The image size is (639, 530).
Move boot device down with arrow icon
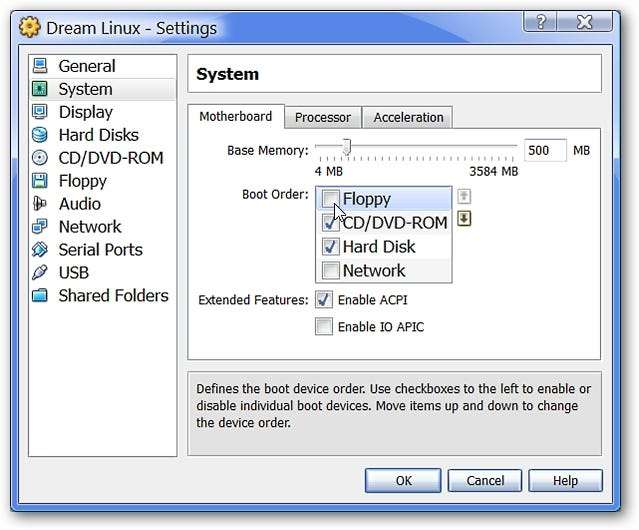464,219
